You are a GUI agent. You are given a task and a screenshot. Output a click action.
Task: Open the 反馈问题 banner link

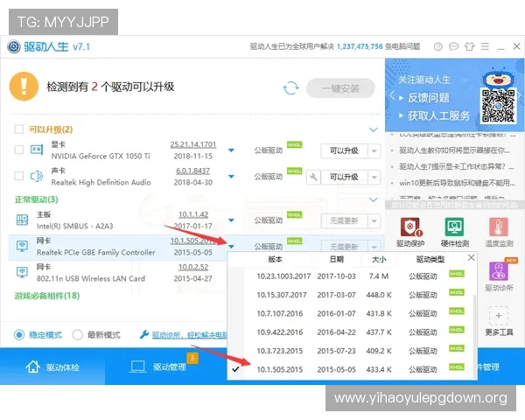click(x=428, y=98)
